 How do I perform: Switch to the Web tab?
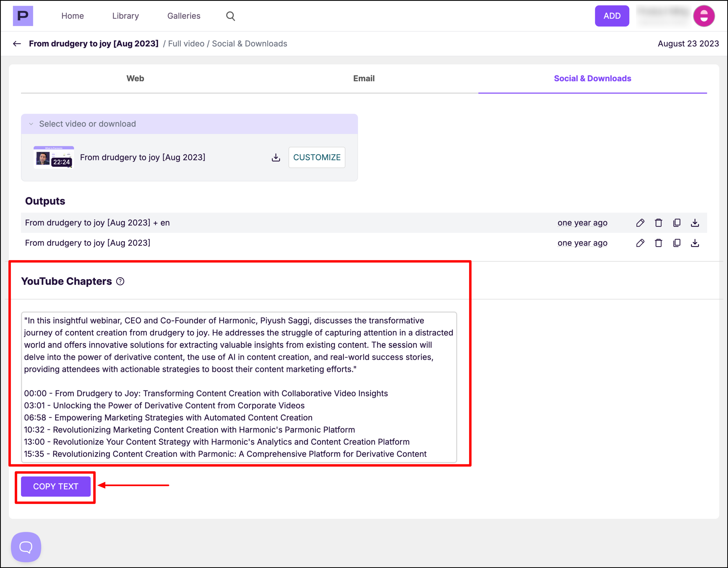(x=135, y=78)
